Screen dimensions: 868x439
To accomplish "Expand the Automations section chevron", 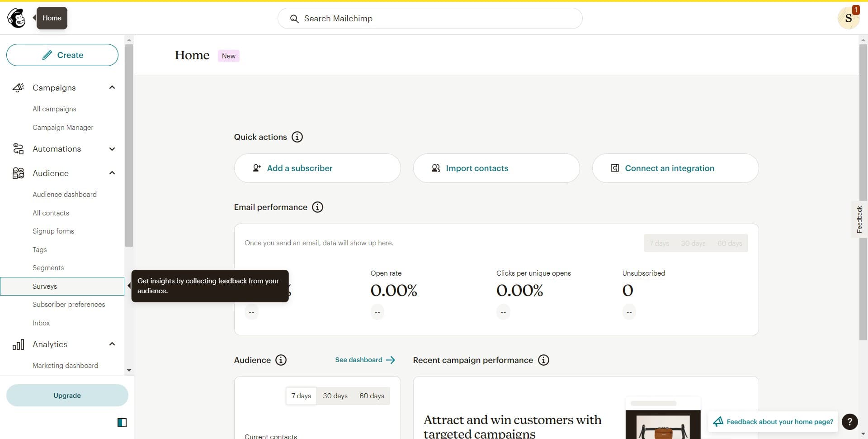I will pyautogui.click(x=112, y=149).
